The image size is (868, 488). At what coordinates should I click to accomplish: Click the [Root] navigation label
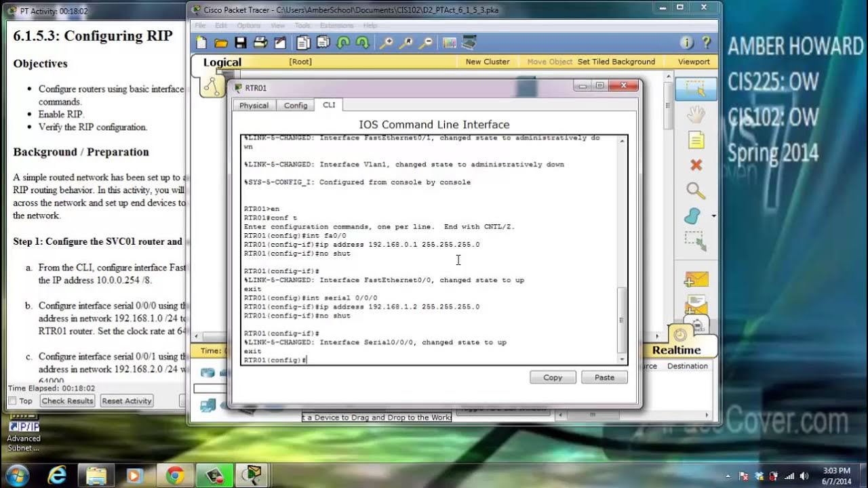300,62
